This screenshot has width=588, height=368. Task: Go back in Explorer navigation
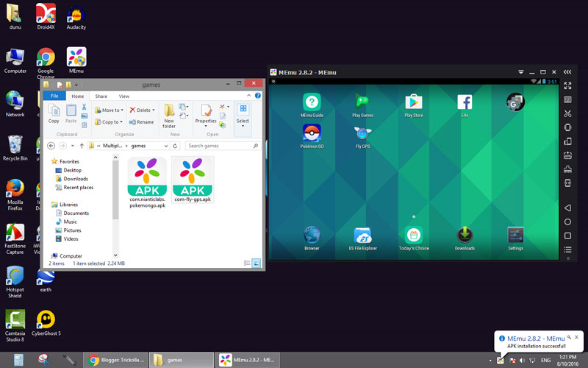click(51, 146)
